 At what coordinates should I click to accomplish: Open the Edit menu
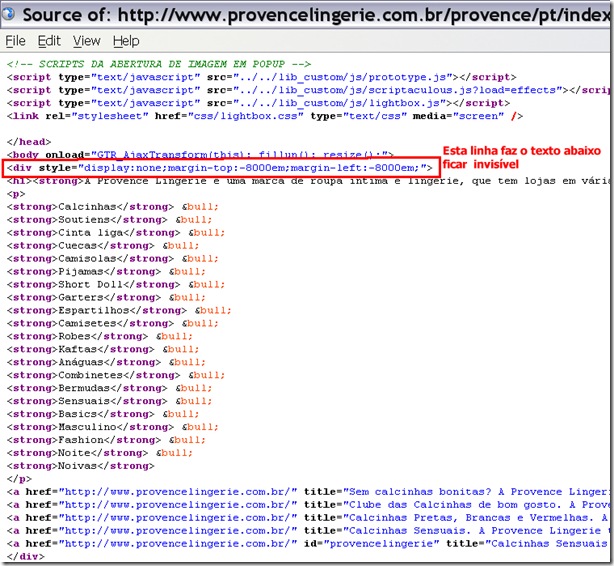[49, 41]
